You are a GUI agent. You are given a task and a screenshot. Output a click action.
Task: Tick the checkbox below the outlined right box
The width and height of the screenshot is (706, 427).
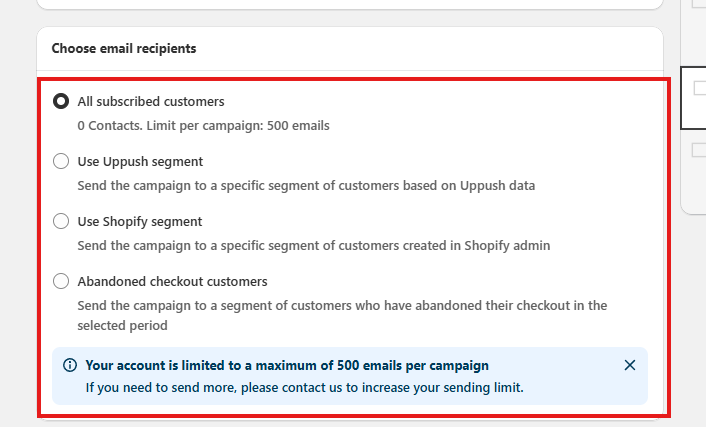click(x=700, y=150)
